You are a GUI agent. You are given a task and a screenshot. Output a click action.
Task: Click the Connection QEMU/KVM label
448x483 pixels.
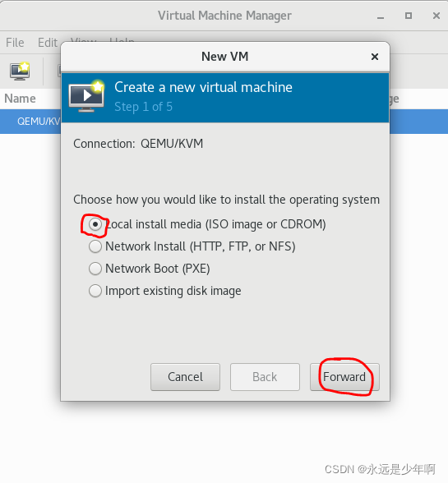point(138,144)
